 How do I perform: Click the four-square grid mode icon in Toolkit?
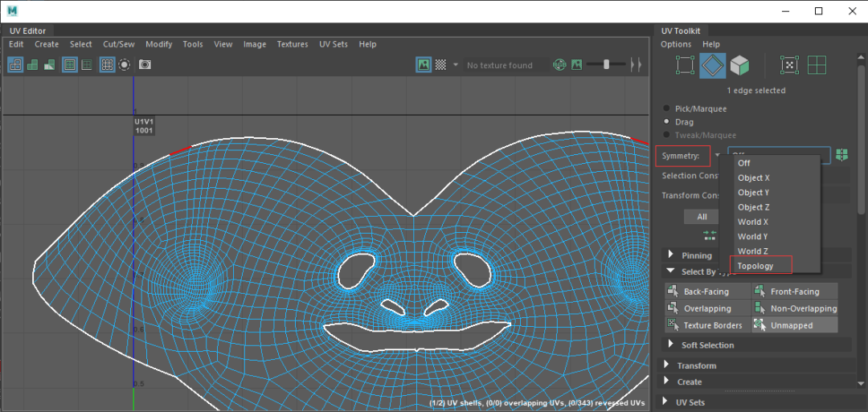tap(817, 65)
